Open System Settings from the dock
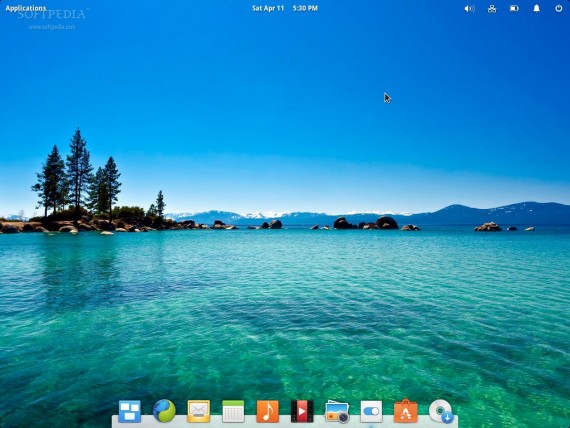Screen dimensions: 570x428 click(x=371, y=411)
